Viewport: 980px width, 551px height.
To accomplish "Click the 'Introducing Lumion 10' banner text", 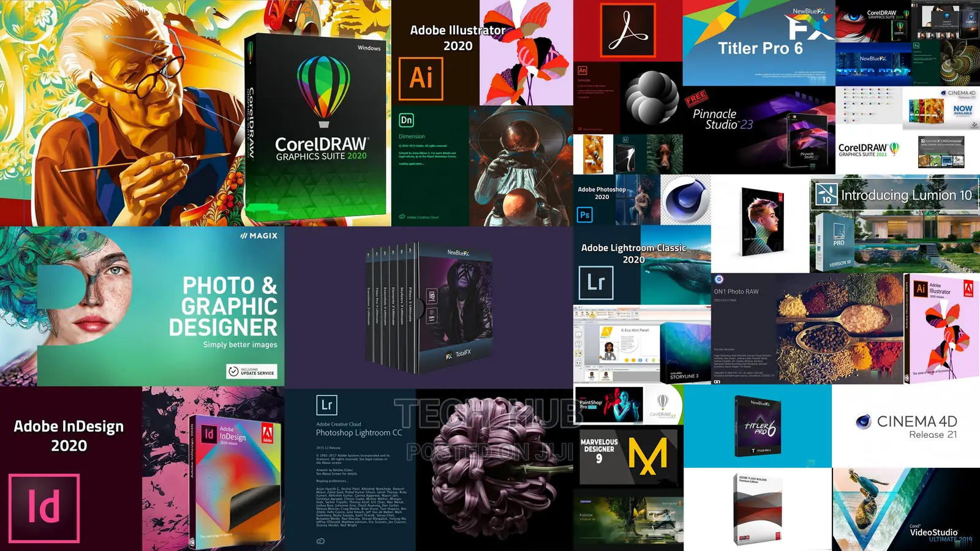I will [x=907, y=195].
